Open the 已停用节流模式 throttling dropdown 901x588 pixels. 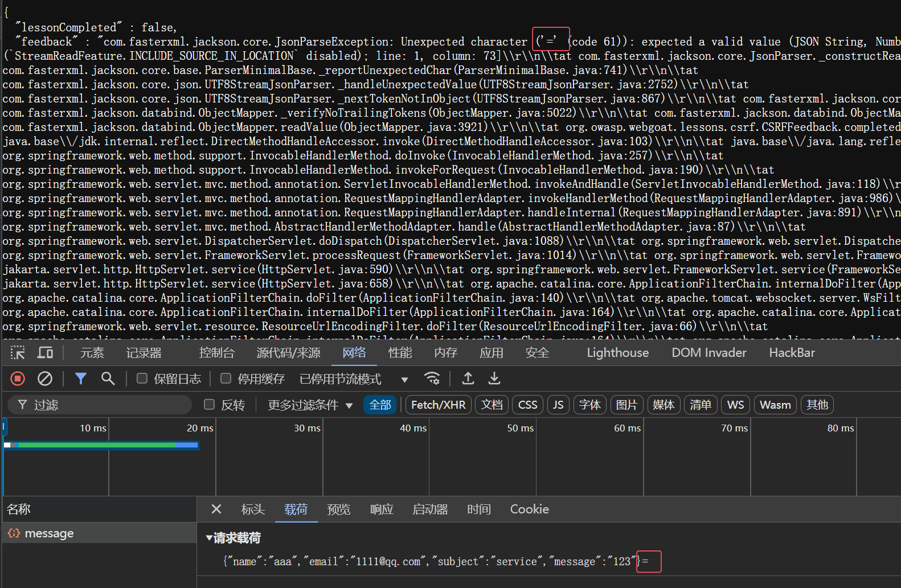click(x=354, y=379)
